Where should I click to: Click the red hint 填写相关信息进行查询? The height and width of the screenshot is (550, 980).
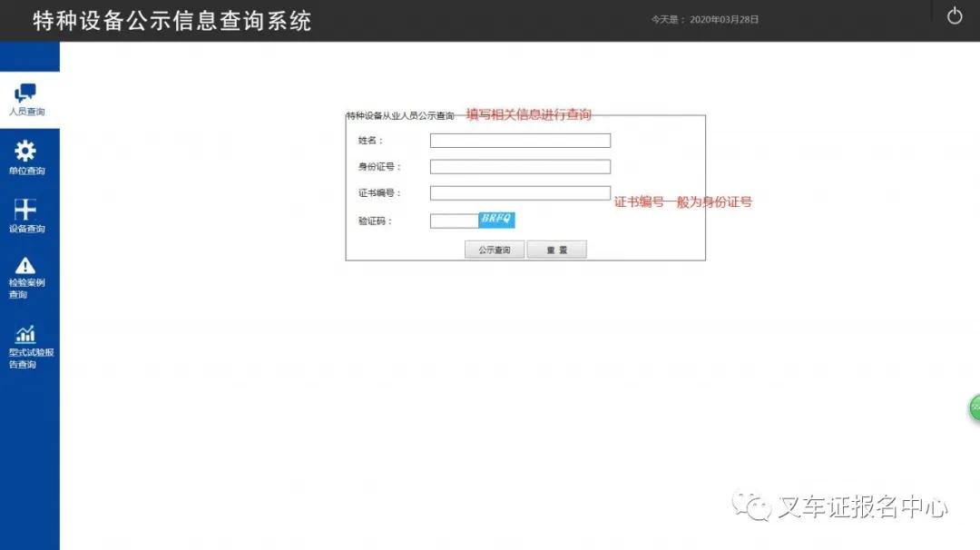click(x=528, y=114)
